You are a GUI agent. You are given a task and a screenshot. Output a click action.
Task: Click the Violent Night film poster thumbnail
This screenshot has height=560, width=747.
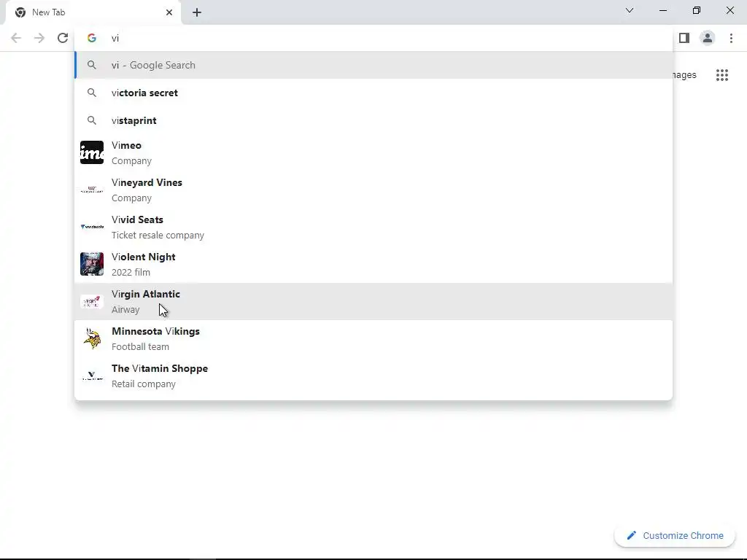click(92, 264)
